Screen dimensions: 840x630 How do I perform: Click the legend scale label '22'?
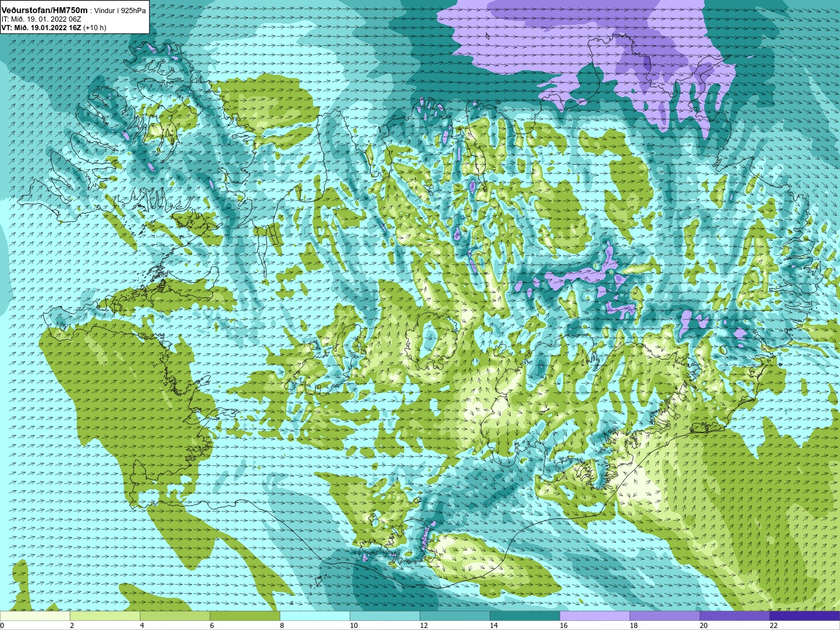click(x=774, y=625)
